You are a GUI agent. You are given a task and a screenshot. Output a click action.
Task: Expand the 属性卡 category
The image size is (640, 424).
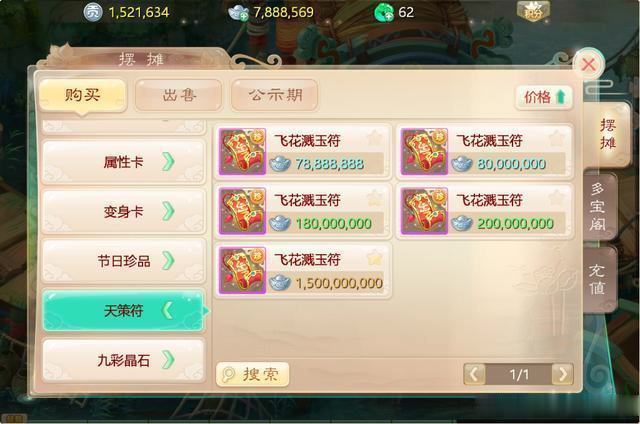click(x=123, y=162)
